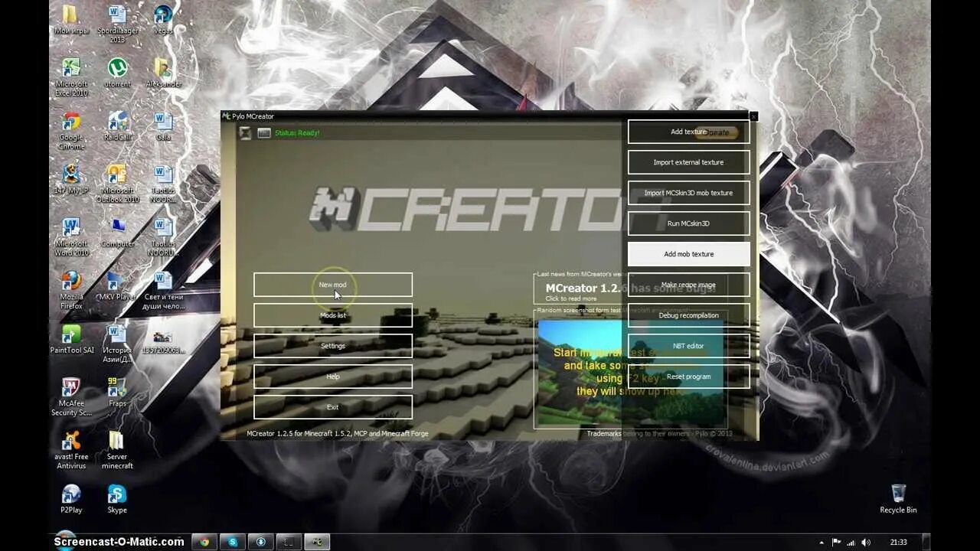Open the Recycle Bin
This screenshot has height=551, width=980.
pyautogui.click(x=898, y=499)
